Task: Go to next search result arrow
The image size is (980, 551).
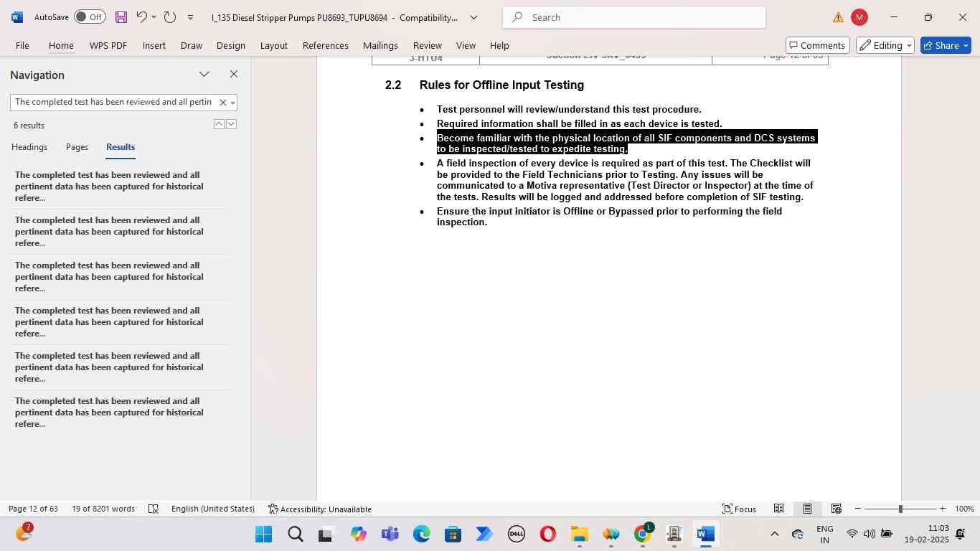Action: click(231, 124)
